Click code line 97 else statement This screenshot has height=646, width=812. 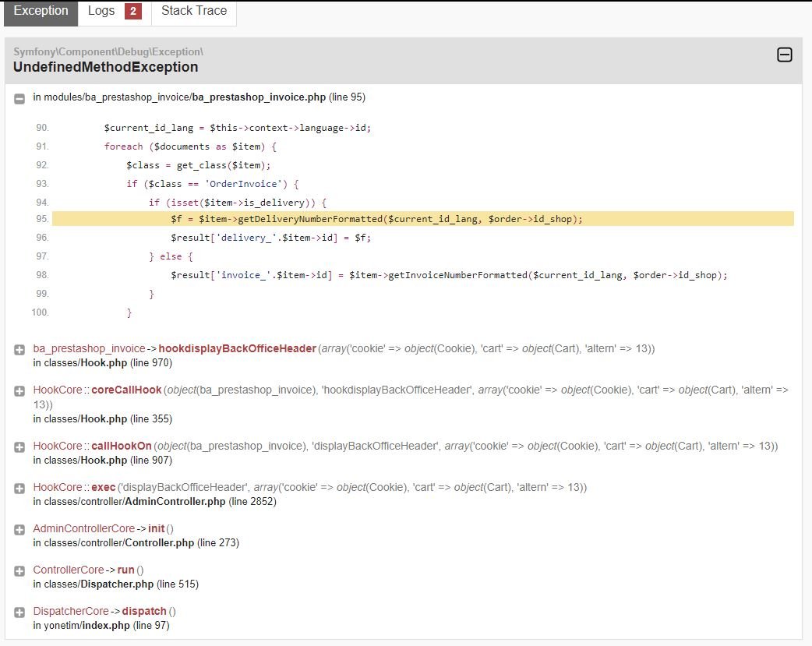(171, 256)
